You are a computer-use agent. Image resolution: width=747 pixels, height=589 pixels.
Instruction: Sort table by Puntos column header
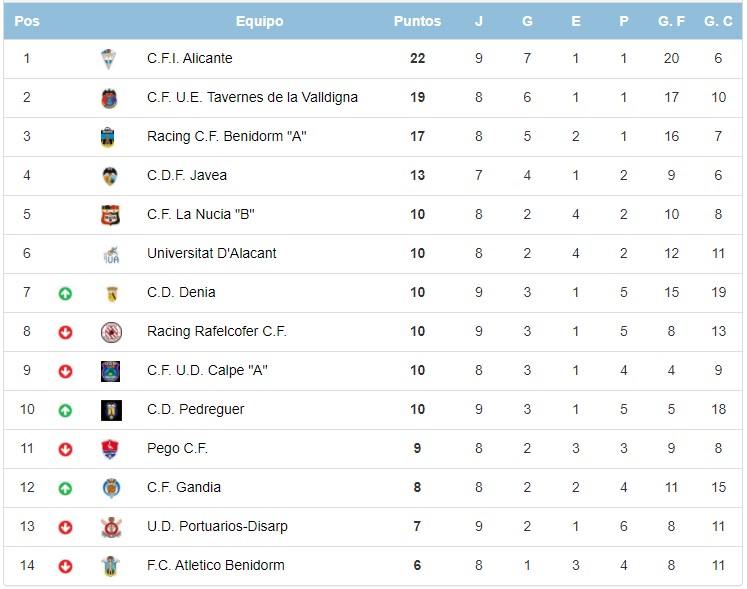click(x=417, y=21)
